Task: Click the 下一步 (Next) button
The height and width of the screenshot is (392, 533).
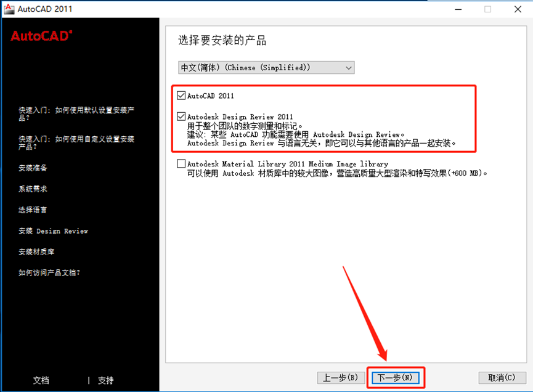Action: click(396, 377)
